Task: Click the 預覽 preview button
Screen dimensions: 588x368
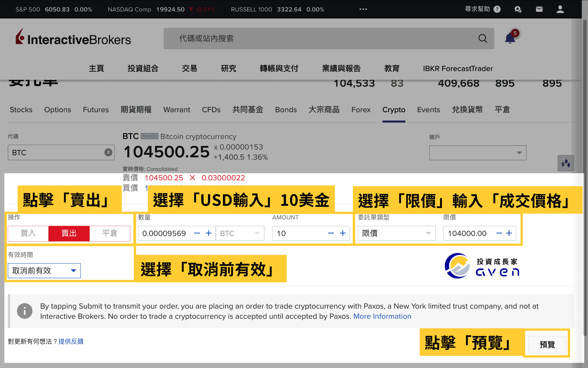Action: click(547, 344)
